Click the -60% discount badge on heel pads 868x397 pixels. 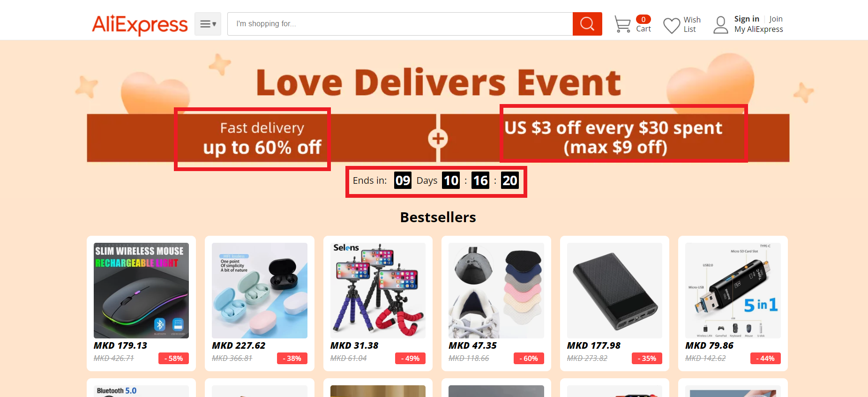tap(529, 359)
